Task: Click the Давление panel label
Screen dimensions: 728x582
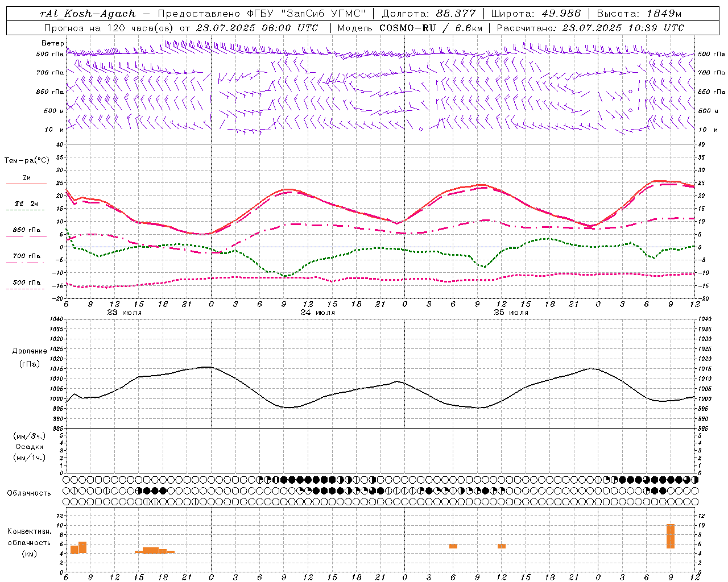Action: (x=30, y=351)
